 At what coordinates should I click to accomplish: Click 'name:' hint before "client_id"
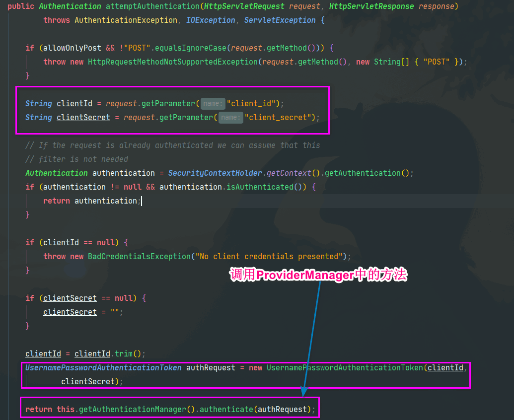coord(213,104)
